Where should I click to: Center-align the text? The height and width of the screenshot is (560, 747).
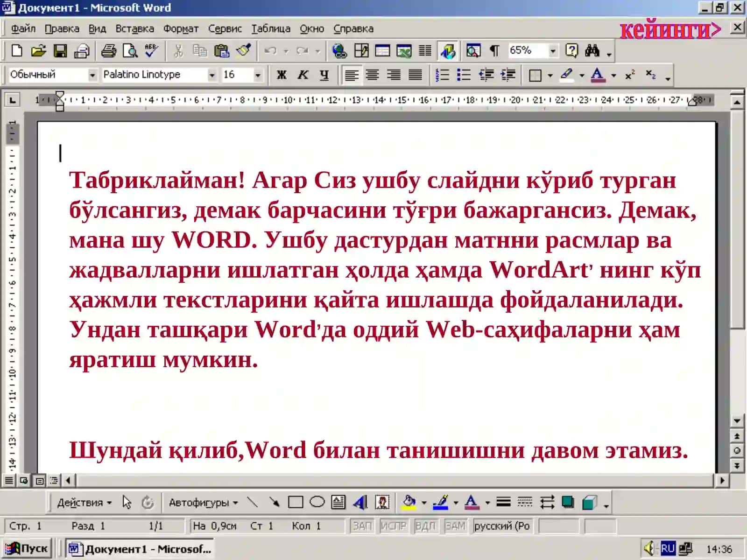[x=373, y=75]
